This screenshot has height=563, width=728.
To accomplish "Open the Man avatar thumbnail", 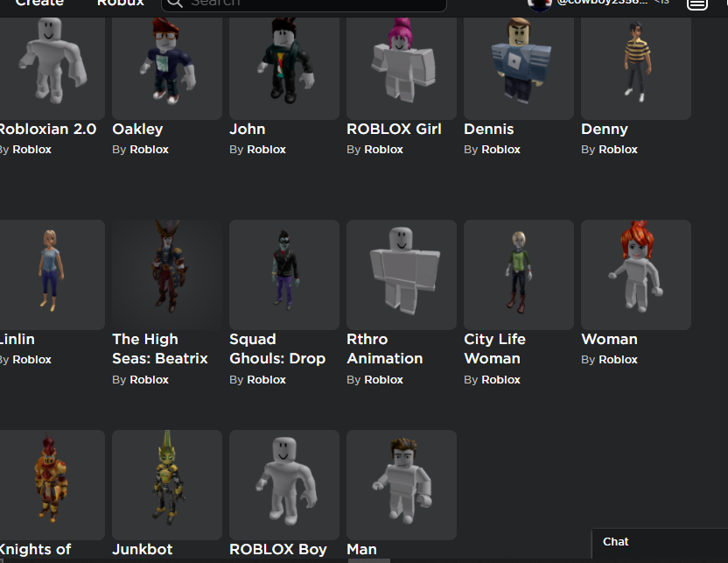I will [x=402, y=485].
